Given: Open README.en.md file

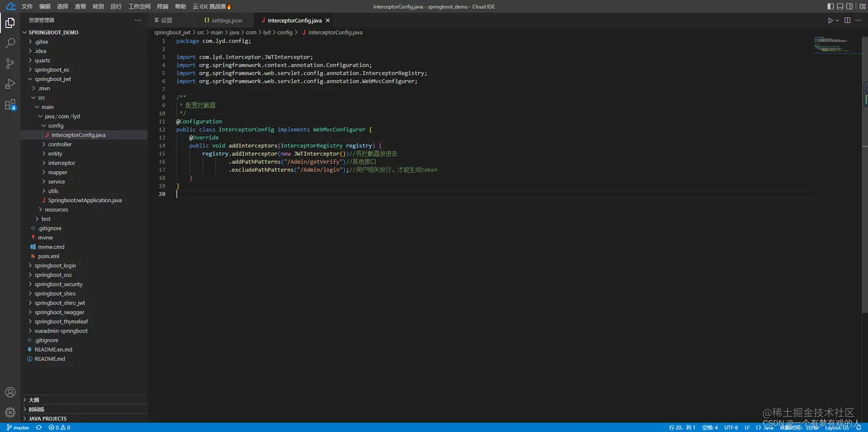Looking at the screenshot, I should (84, 349).
